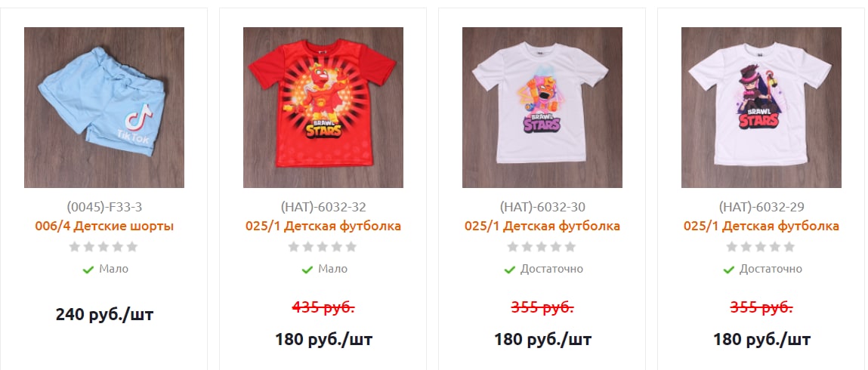The width and height of the screenshot is (868, 370).
Task: Rate t-shirt 6032-30 five stars
Action: pyautogui.click(x=570, y=247)
